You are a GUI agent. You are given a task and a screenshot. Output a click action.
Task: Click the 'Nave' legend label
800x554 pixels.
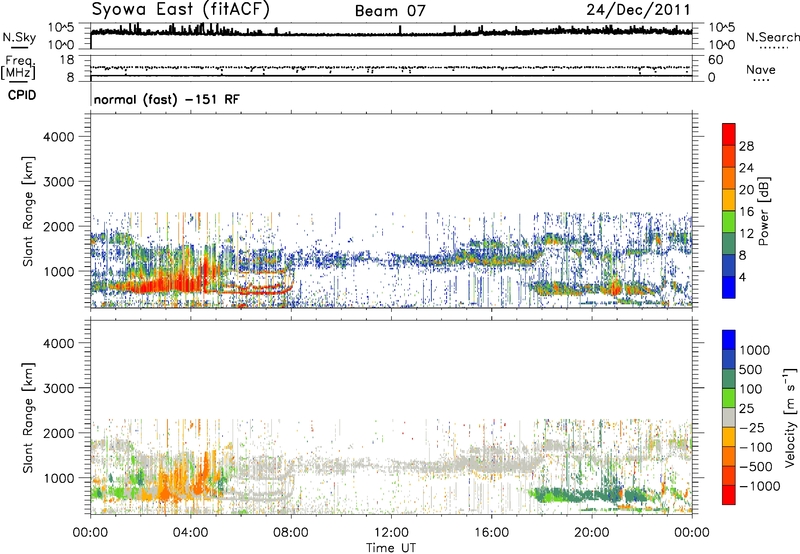tap(761, 69)
